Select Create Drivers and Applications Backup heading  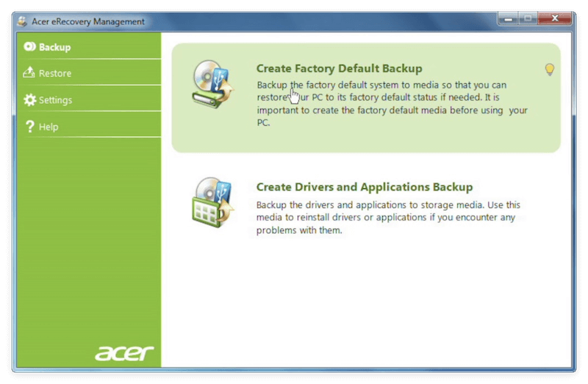[x=364, y=187]
